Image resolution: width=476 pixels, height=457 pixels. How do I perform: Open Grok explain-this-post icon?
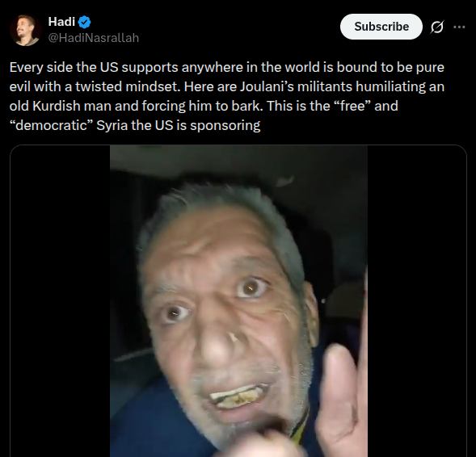pos(437,27)
